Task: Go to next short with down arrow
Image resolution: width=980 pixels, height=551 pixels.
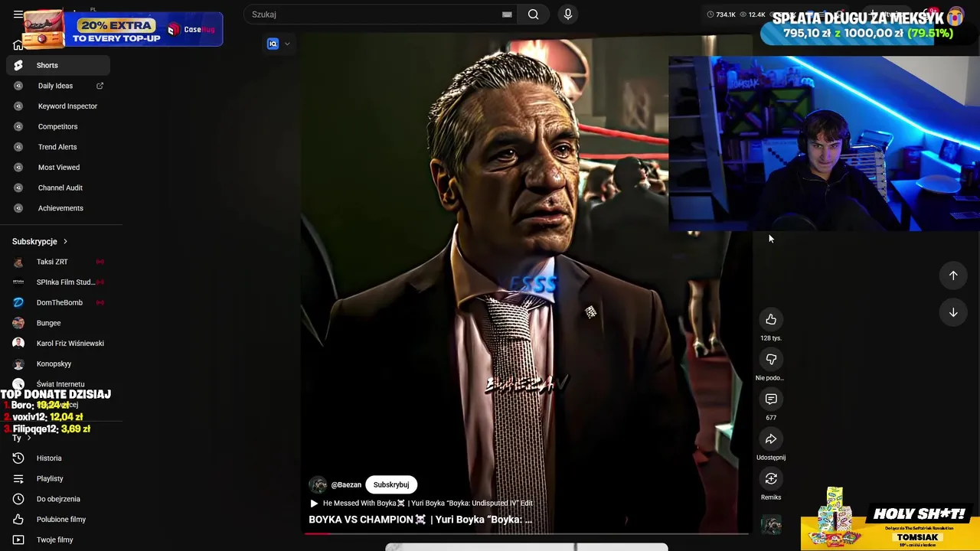Action: (953, 312)
